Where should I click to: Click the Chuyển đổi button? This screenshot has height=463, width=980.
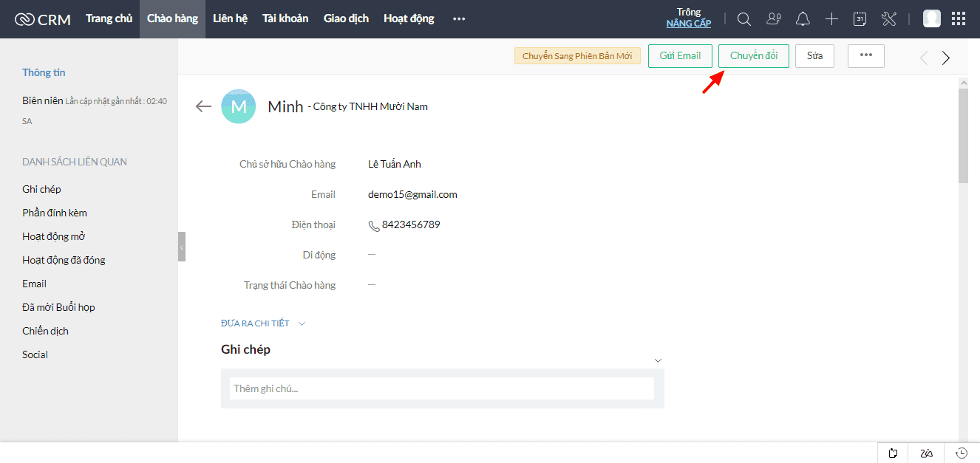tap(753, 56)
